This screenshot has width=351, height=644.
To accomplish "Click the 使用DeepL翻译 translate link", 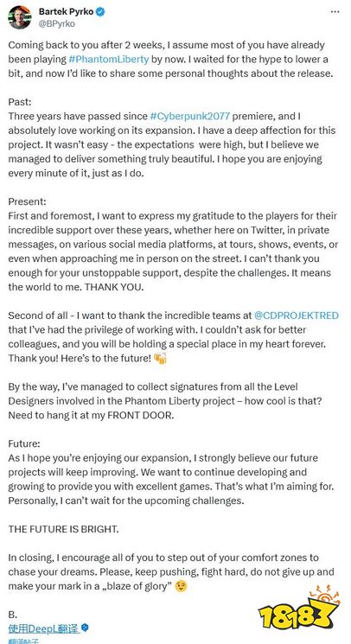I will (44, 628).
